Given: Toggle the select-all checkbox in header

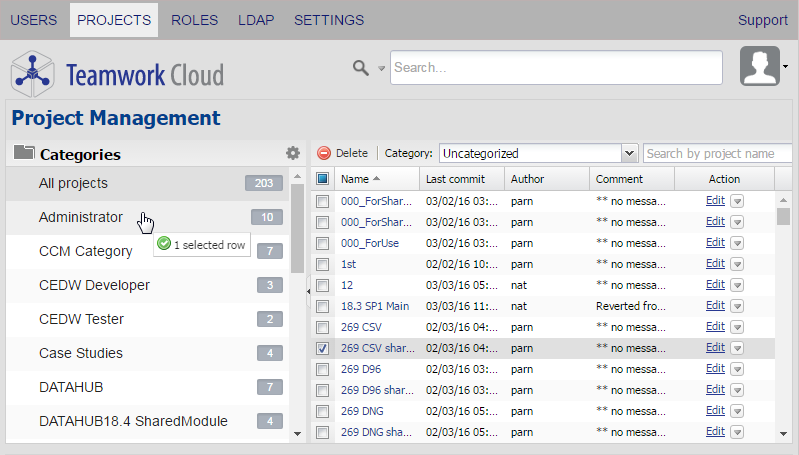Looking at the screenshot, I should pos(322,179).
